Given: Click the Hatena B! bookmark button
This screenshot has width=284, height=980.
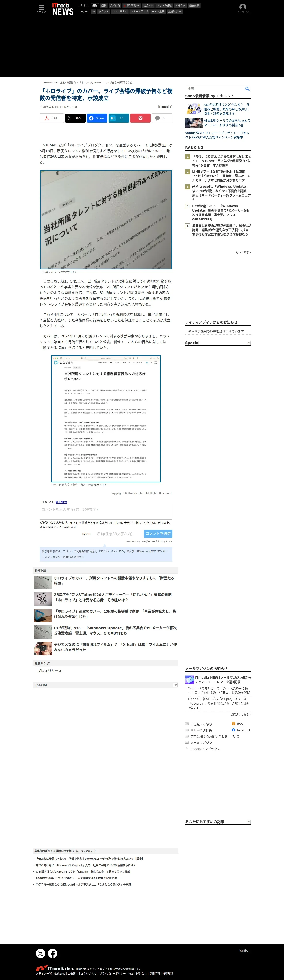Looking at the screenshot, I should [x=119, y=118].
